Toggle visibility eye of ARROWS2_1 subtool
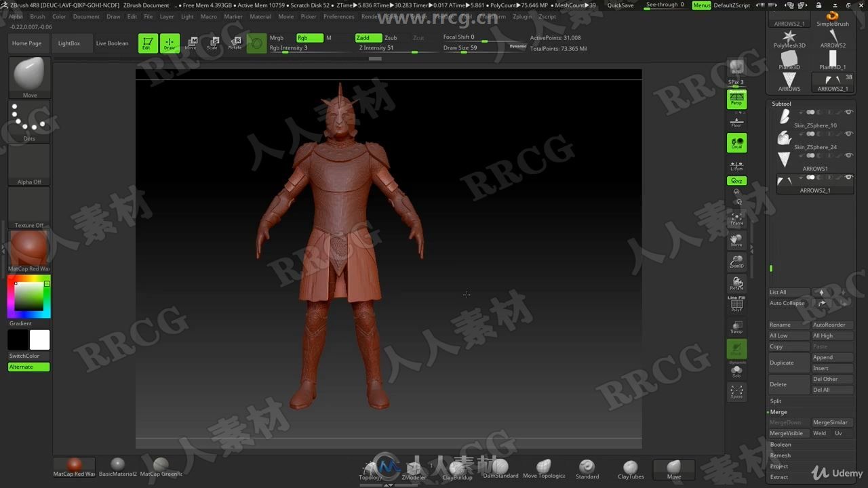Screen dimensions: 868x488 tap(848, 177)
